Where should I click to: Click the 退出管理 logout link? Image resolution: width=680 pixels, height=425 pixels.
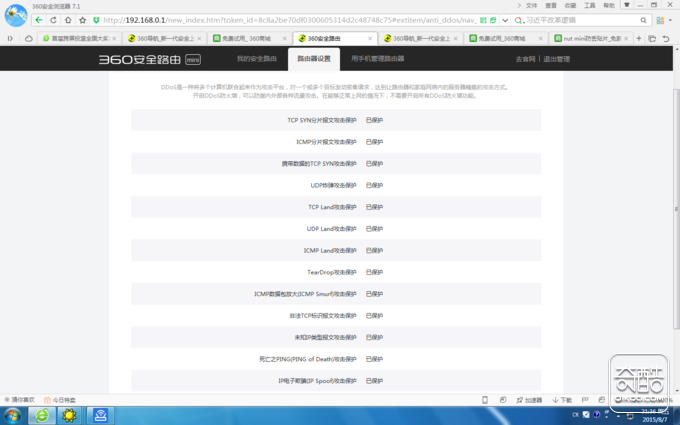556,59
